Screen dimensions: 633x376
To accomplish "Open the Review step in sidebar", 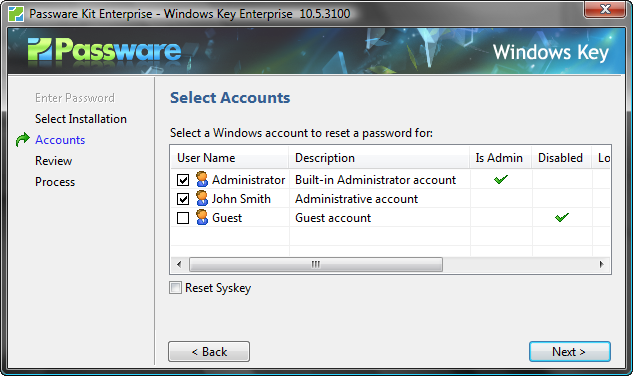I will point(53,161).
